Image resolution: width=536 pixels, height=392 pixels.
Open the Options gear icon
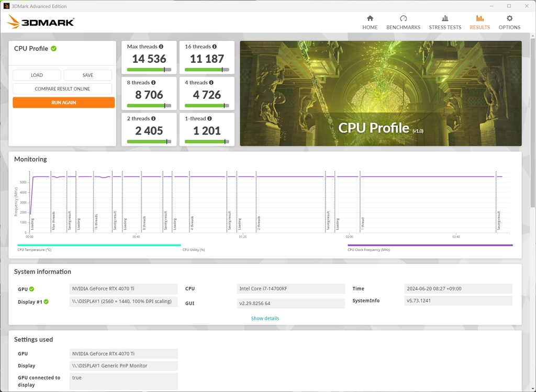[509, 18]
